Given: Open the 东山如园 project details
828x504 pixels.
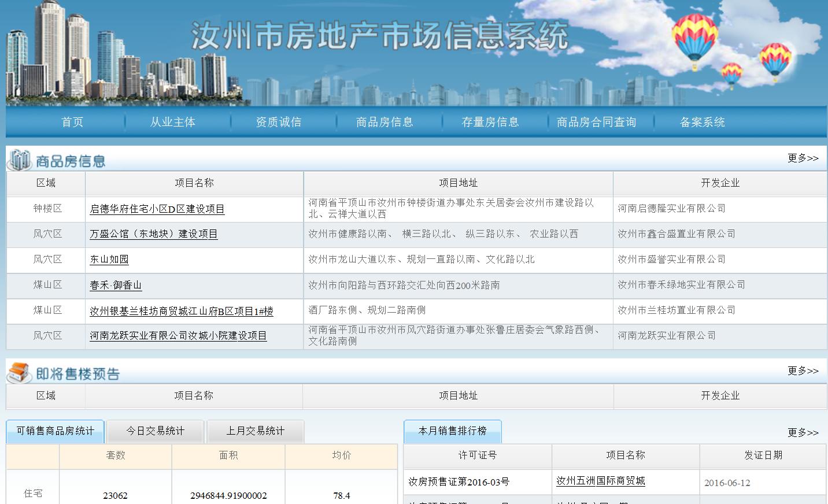Looking at the screenshot, I should [x=109, y=260].
